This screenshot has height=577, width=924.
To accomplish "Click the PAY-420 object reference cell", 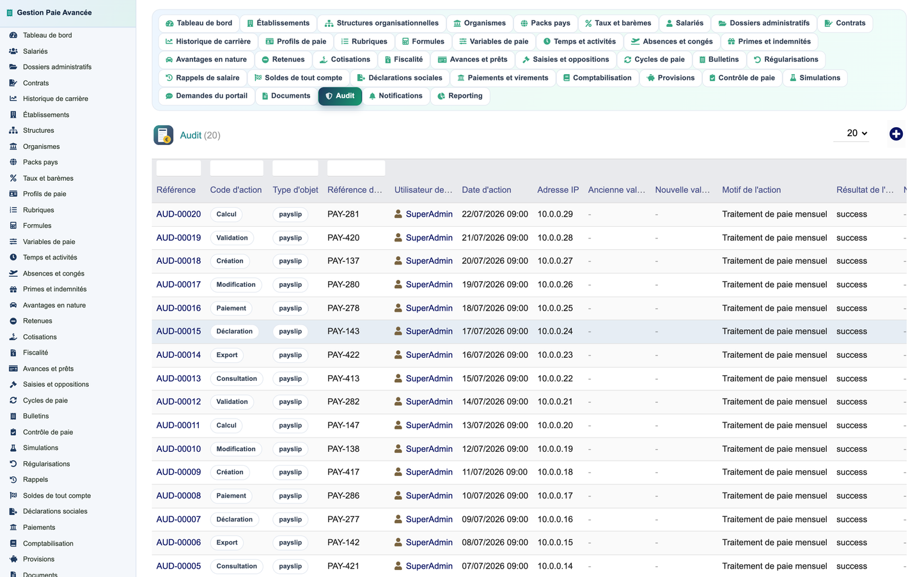I will [x=343, y=238].
